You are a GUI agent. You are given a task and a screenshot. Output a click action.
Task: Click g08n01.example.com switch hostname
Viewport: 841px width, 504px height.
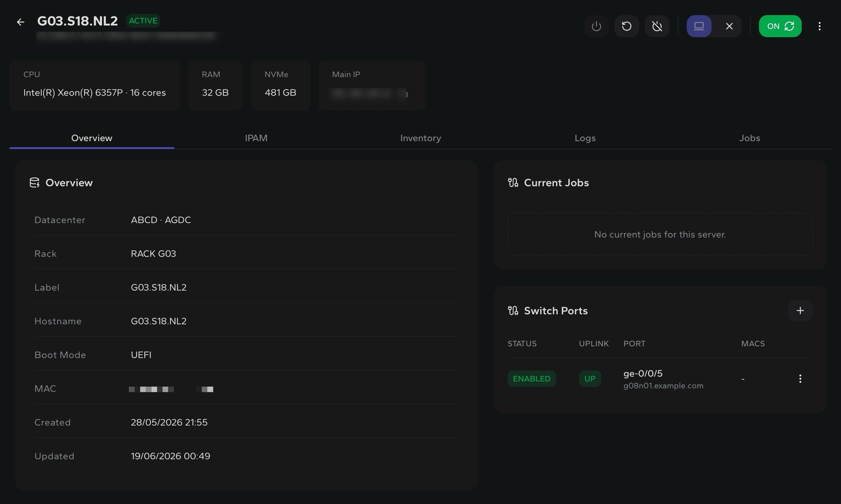pos(663,386)
